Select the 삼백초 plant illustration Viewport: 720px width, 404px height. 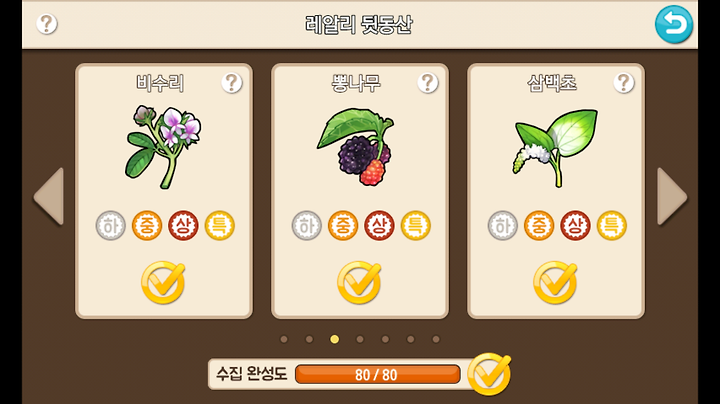(555, 148)
